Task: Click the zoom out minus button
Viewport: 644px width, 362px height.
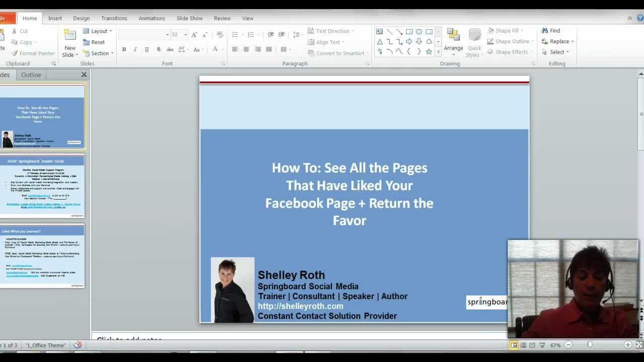Action: 569,345
